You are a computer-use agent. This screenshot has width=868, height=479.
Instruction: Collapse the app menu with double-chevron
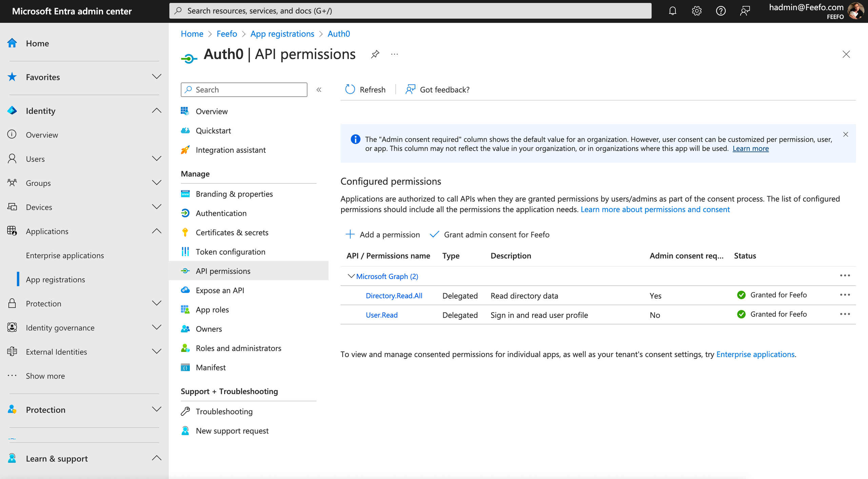point(319,90)
